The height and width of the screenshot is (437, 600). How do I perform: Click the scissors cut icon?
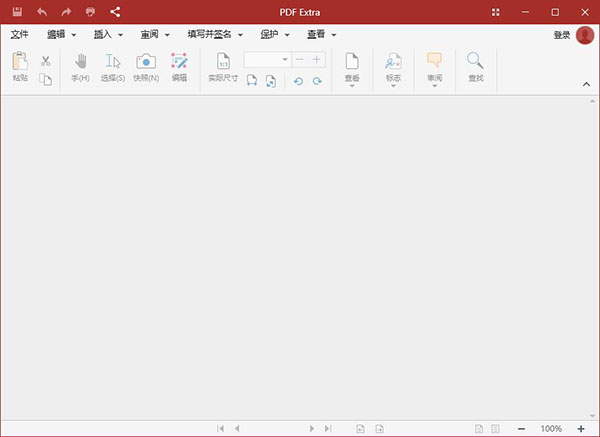[x=46, y=61]
